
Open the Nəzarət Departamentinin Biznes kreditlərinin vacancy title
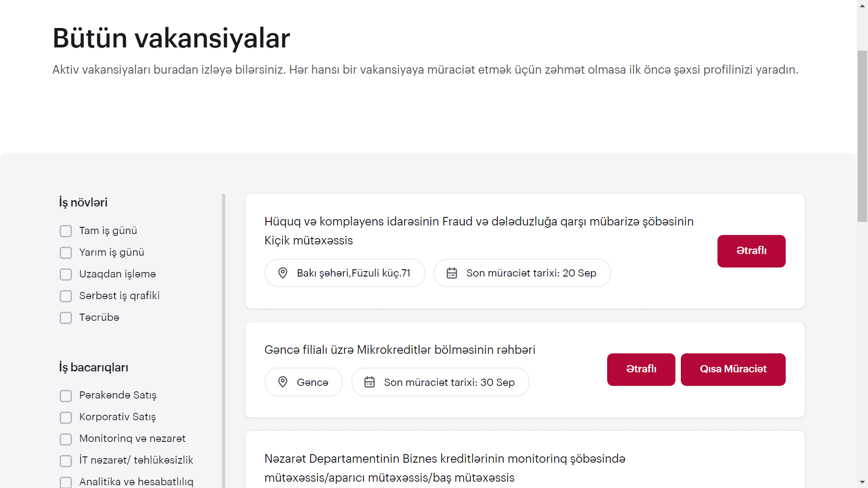click(445, 468)
